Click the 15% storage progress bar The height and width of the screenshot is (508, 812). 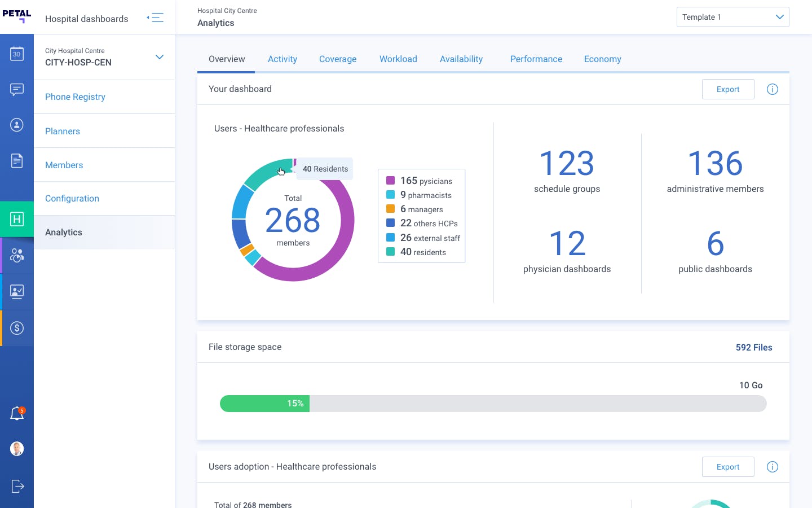click(x=265, y=403)
